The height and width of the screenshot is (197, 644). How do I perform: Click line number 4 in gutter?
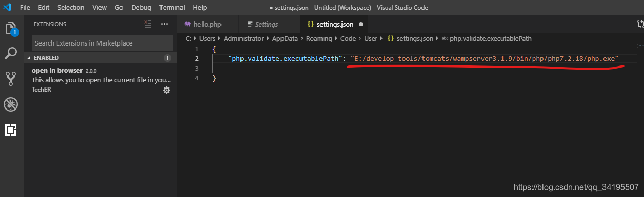(197, 78)
